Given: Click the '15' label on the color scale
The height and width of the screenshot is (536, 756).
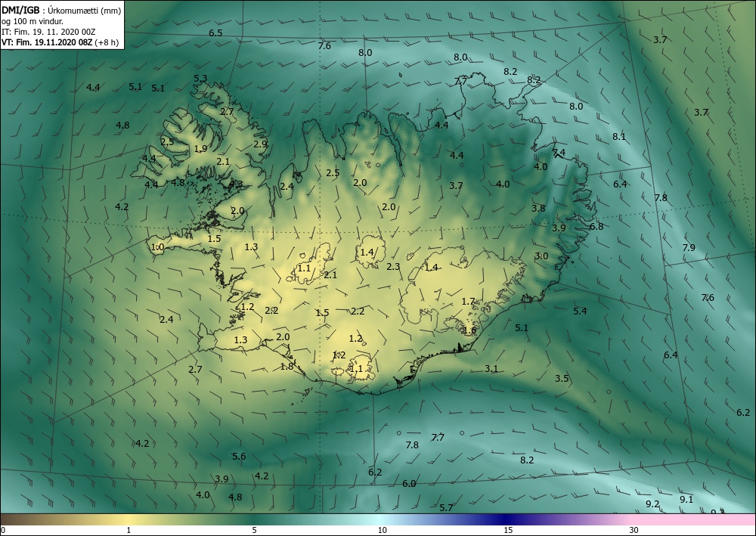Looking at the screenshot, I should tap(508, 531).
